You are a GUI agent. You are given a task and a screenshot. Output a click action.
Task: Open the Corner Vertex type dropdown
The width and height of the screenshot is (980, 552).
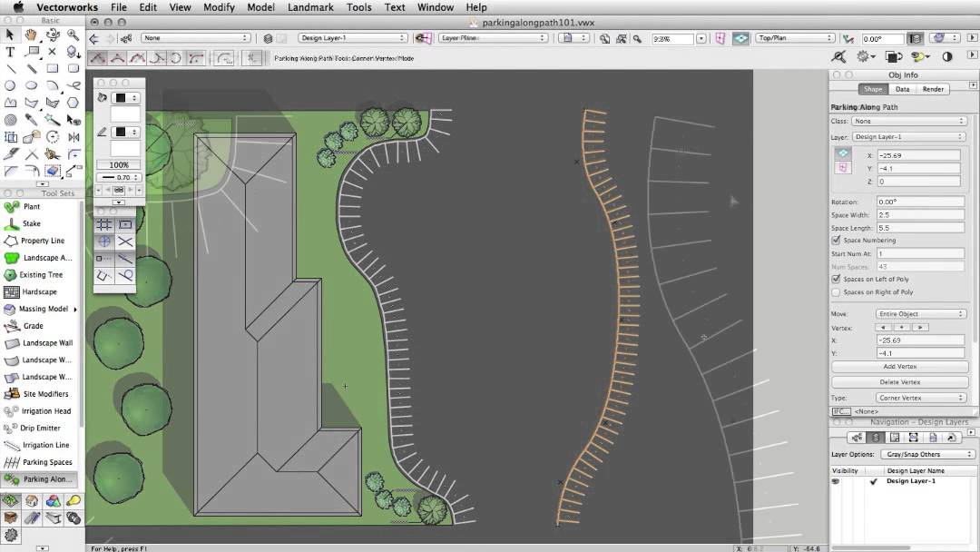click(x=921, y=398)
